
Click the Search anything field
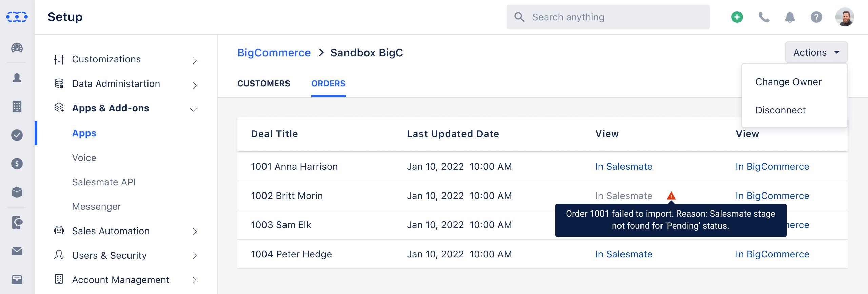point(608,17)
